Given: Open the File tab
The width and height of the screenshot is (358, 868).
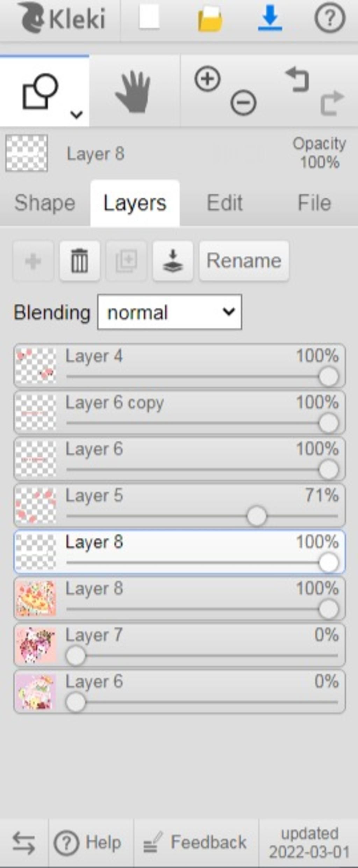Looking at the screenshot, I should click(x=314, y=203).
